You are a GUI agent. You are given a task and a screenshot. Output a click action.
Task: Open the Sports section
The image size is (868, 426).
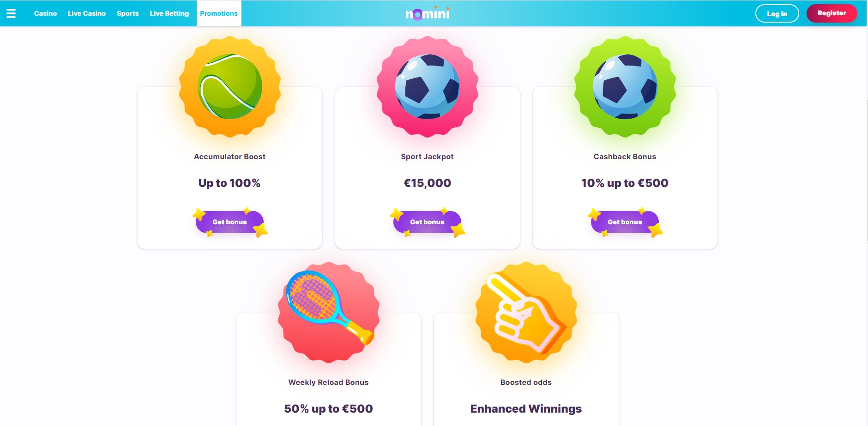point(128,13)
